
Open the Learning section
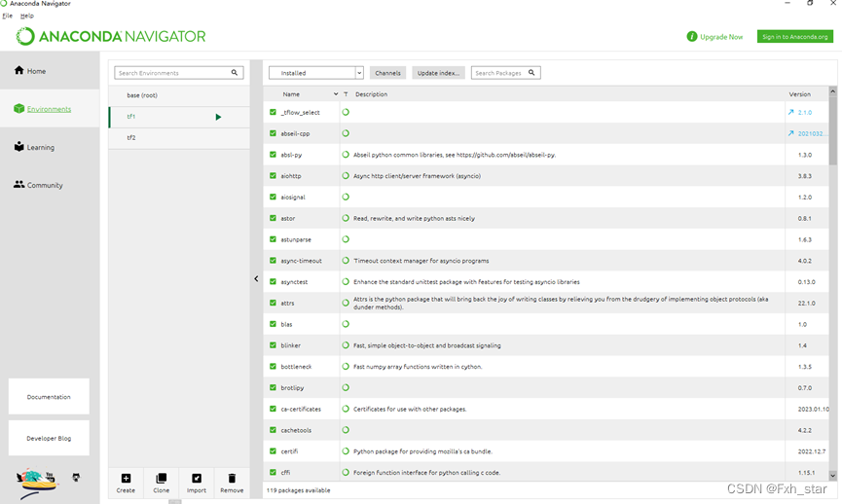click(x=34, y=147)
